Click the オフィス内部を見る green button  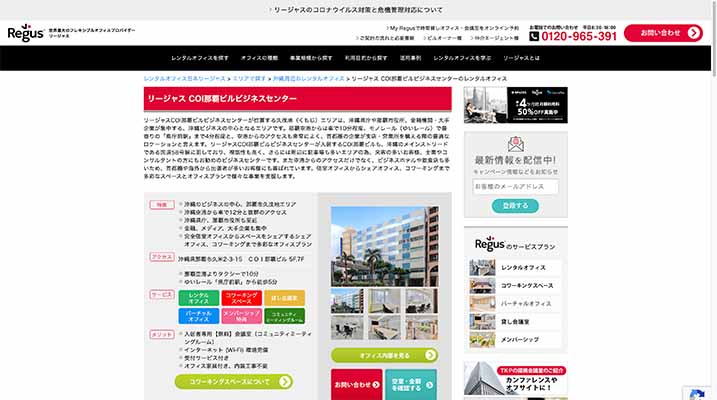tap(384, 355)
